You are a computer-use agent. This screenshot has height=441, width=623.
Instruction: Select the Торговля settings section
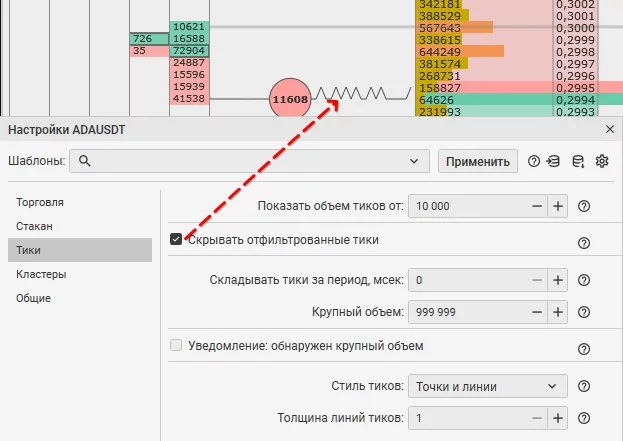point(79,202)
